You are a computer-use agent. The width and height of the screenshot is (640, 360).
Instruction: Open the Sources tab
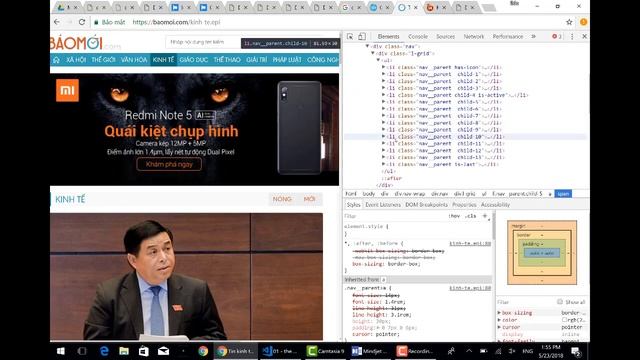coord(445,36)
